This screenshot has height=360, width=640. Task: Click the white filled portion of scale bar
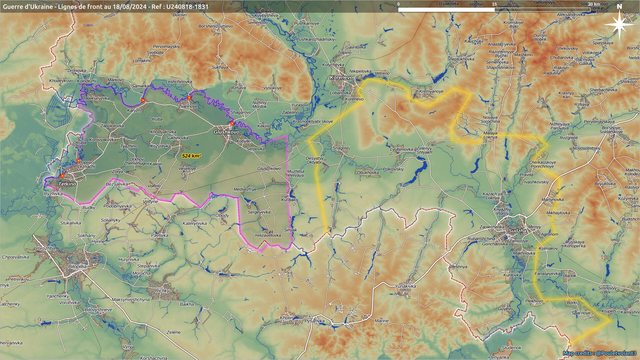click(447, 9)
